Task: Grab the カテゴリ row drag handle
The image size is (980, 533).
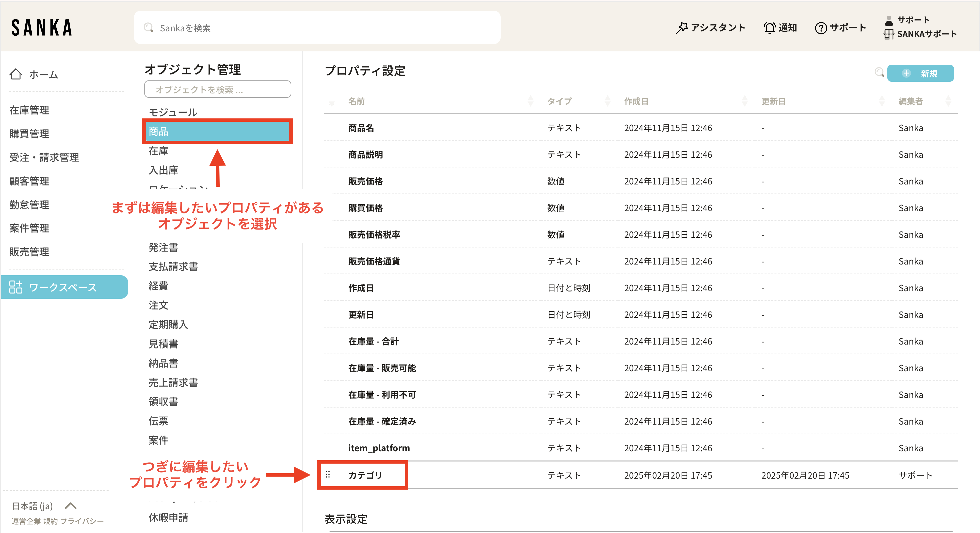Action: (328, 475)
